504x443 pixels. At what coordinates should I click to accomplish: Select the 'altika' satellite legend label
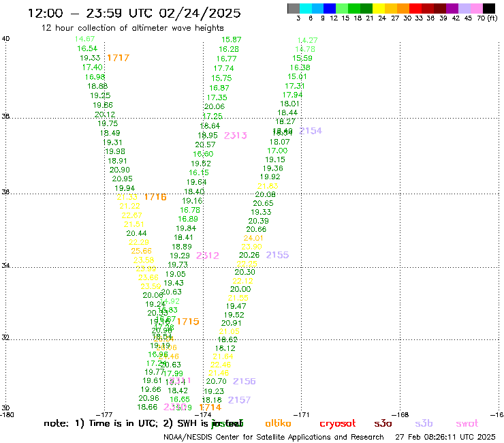coord(278,423)
